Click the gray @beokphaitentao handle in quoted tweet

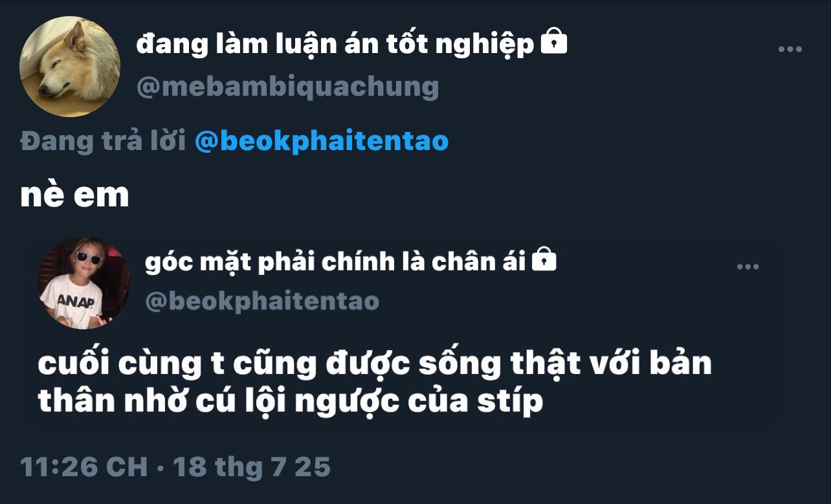tap(262, 301)
